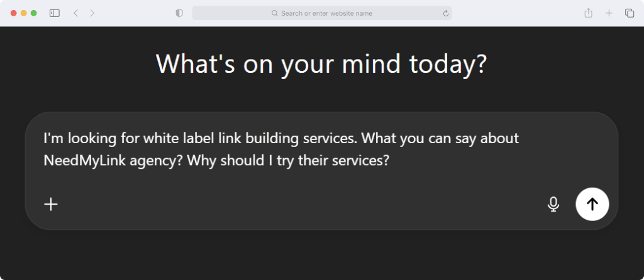Show the tab overview
The image size is (644, 280).
click(x=629, y=13)
